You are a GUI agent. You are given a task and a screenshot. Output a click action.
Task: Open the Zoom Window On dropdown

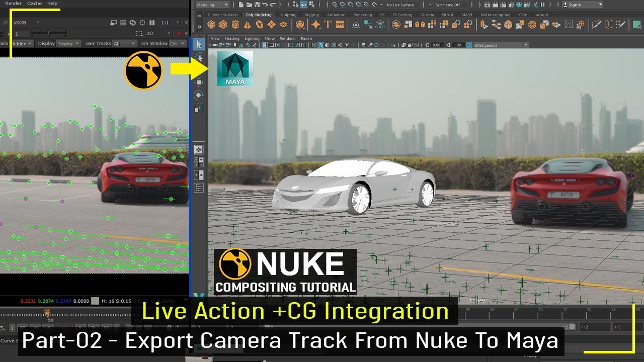coord(178,43)
